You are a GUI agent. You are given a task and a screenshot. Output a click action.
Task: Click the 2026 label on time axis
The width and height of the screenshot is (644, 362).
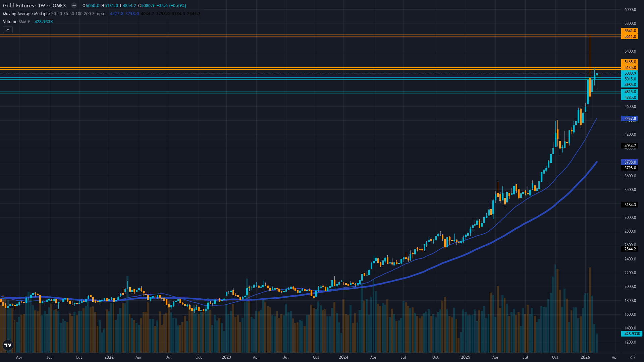pos(585,357)
